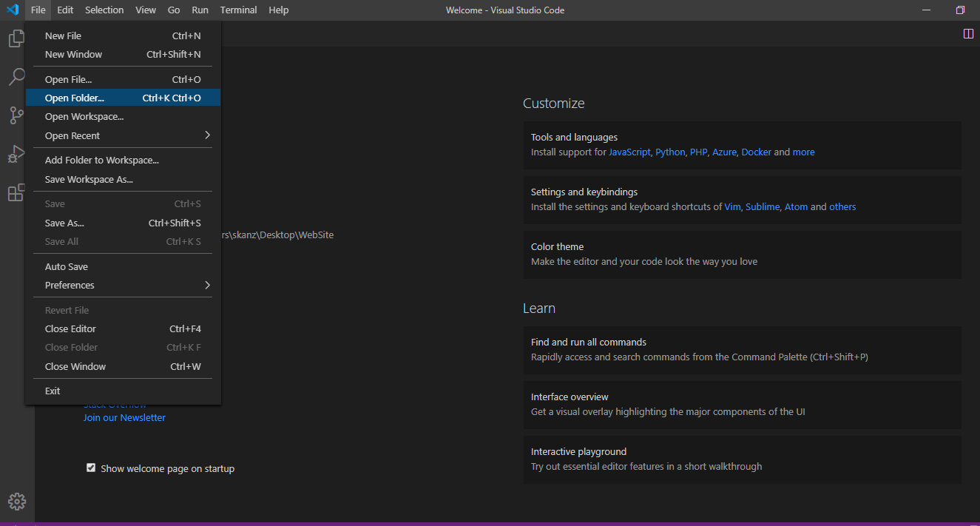This screenshot has height=526, width=980.
Task: Open the Interface overview card
Action: click(x=742, y=405)
